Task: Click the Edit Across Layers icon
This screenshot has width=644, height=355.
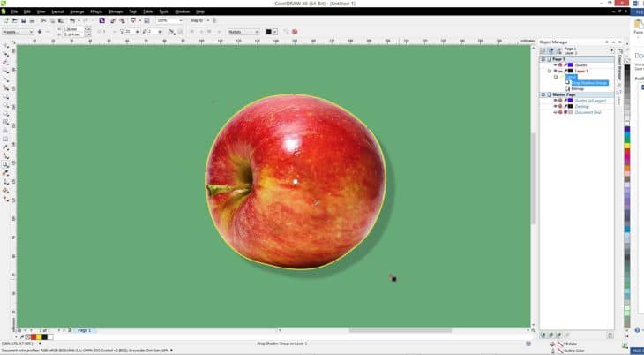Action: click(x=550, y=50)
